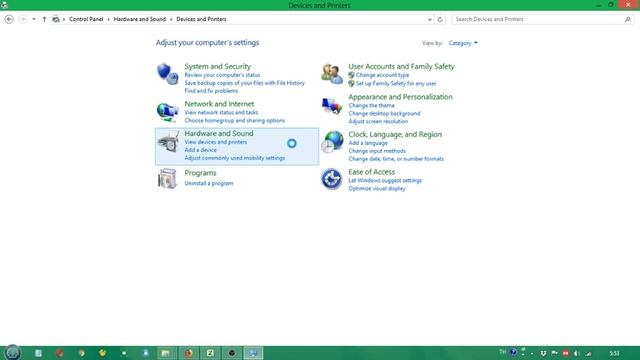
Task: Open View network status and tasks
Action: point(221,112)
